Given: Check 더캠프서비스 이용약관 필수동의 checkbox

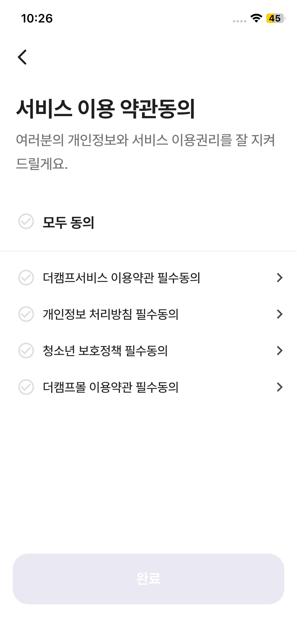Looking at the screenshot, I should coord(26,278).
